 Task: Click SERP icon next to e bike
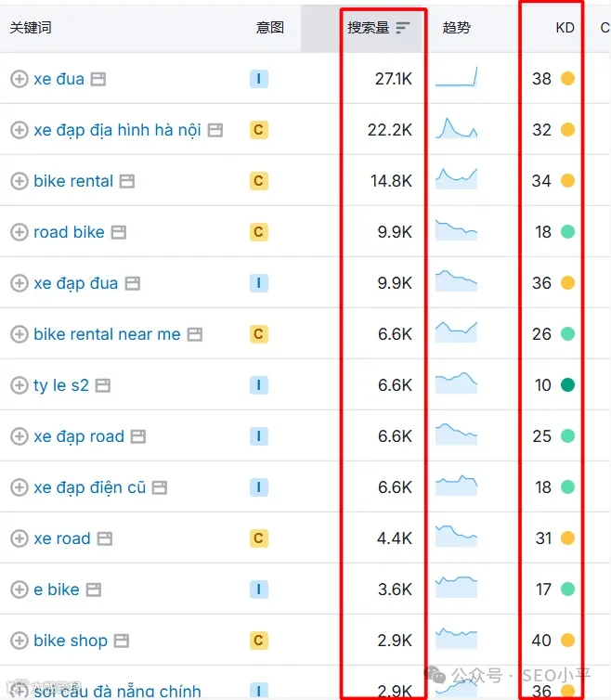(x=94, y=590)
